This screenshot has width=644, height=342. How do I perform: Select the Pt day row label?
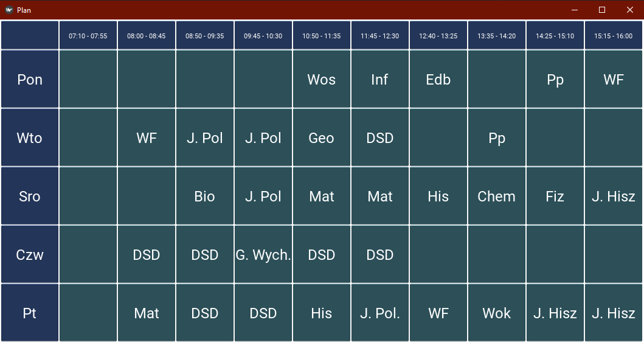click(30, 312)
